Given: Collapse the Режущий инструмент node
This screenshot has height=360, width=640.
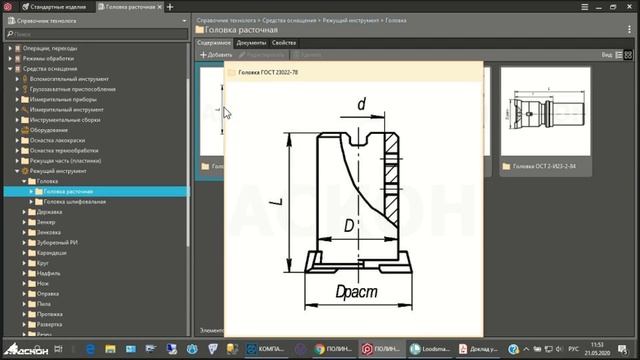Looking at the screenshot, I should pyautogui.click(x=18, y=171).
